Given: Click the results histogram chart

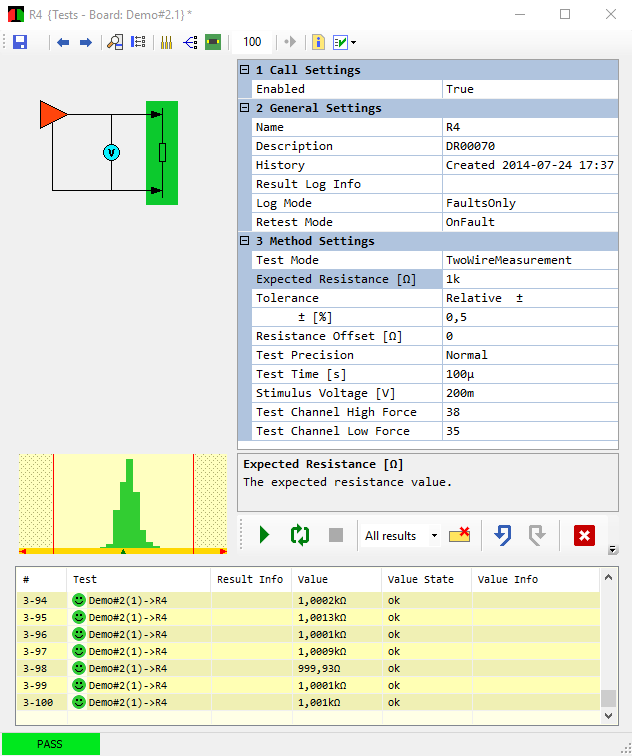Looking at the screenshot, I should click(123, 504).
